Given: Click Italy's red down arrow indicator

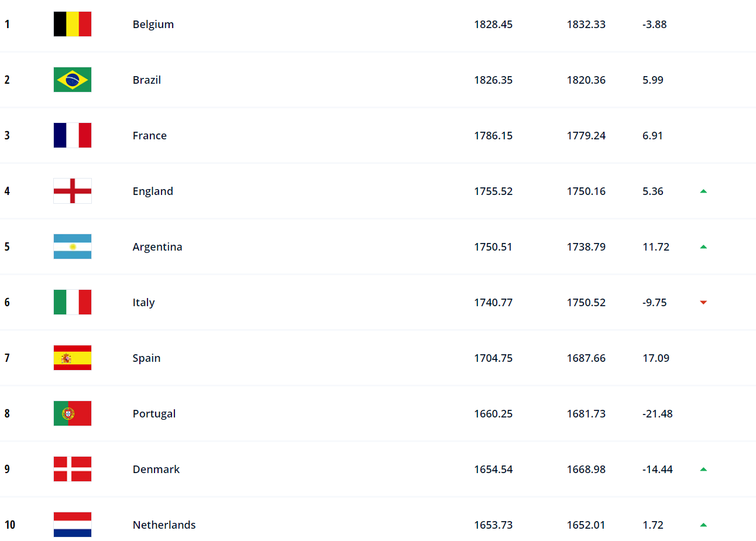Looking at the screenshot, I should pos(703,302).
